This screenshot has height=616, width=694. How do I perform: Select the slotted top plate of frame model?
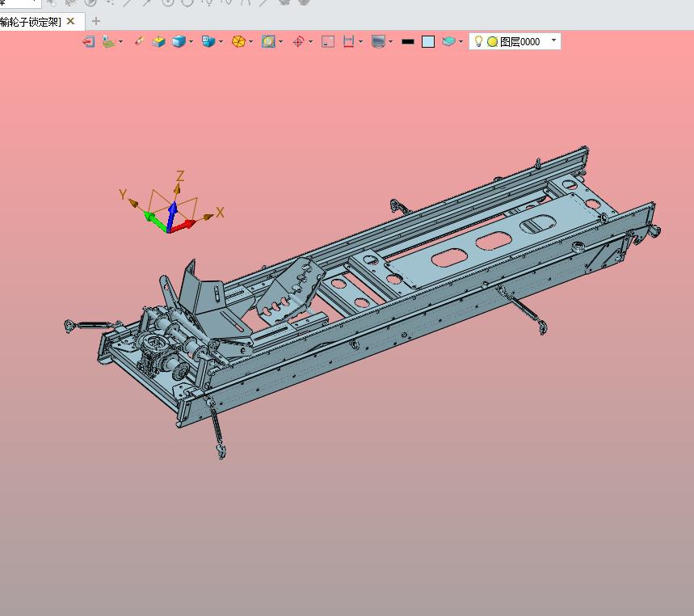[x=489, y=242]
